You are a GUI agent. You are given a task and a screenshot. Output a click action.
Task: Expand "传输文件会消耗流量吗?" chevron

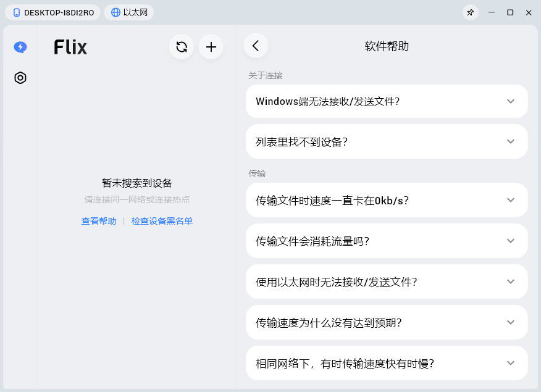(511, 241)
